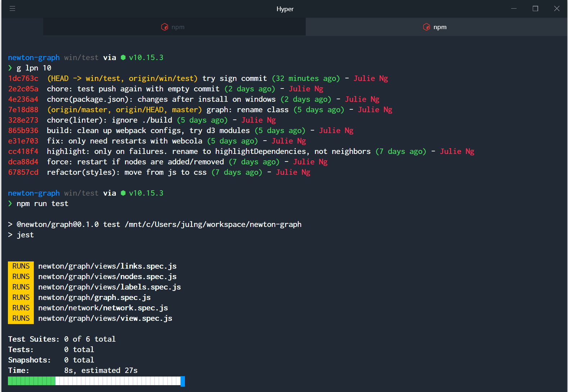The width and height of the screenshot is (568, 392).
Task: Click commit hash dca88d4
Action: click(23, 162)
